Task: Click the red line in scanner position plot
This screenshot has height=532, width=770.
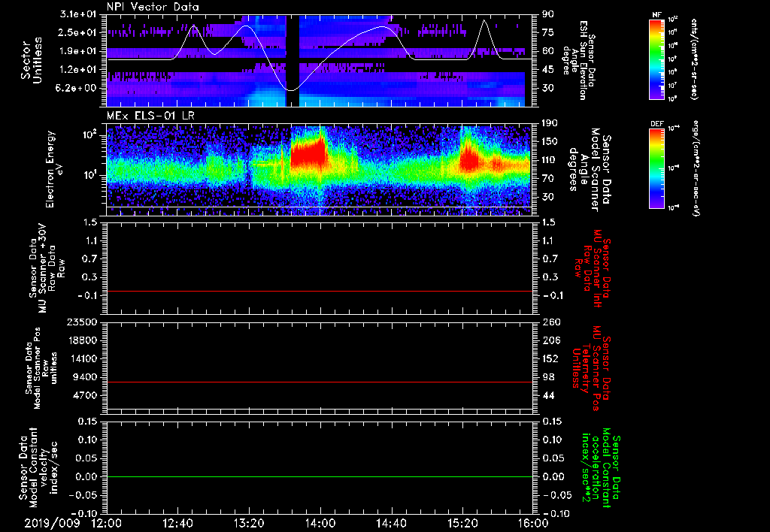Action: 320,382
